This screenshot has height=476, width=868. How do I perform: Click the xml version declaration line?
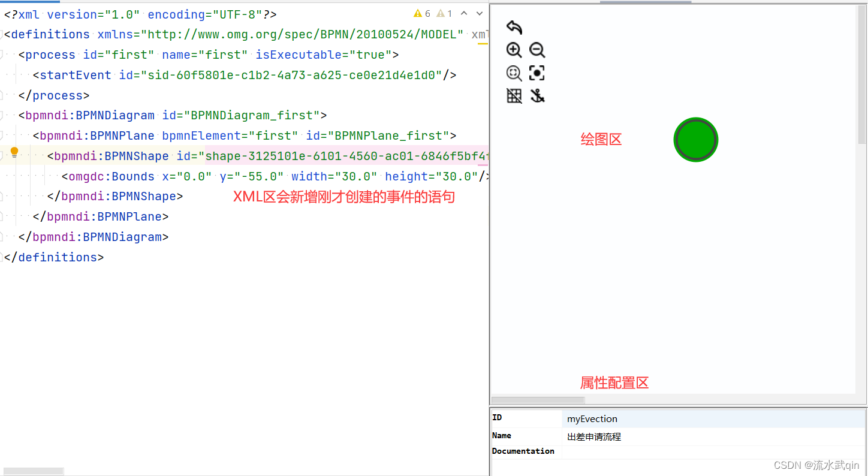tap(140, 14)
